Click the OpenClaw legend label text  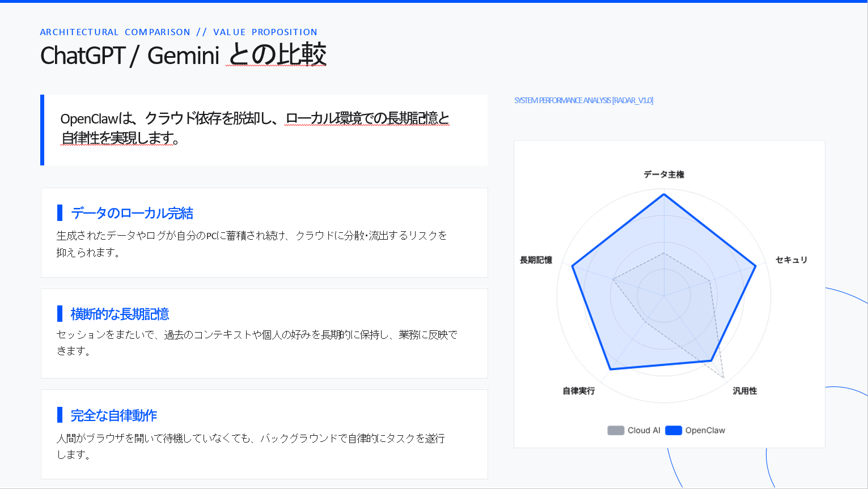pyautogui.click(x=705, y=431)
